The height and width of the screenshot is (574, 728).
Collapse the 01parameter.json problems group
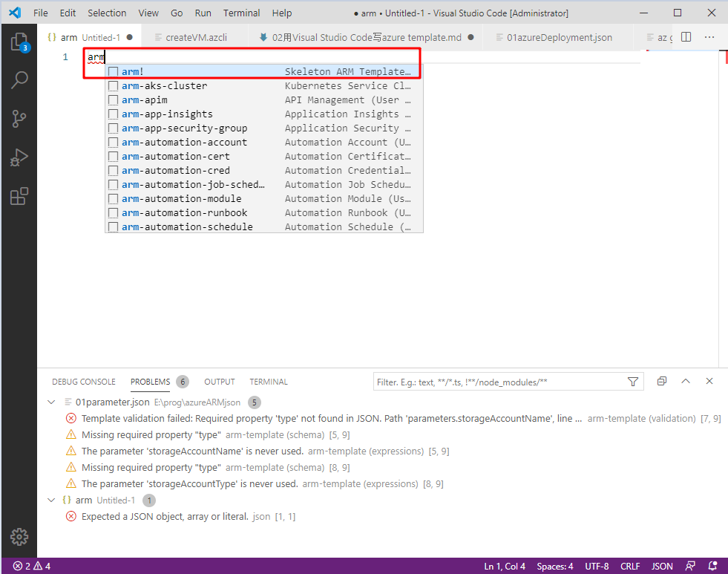click(x=51, y=402)
